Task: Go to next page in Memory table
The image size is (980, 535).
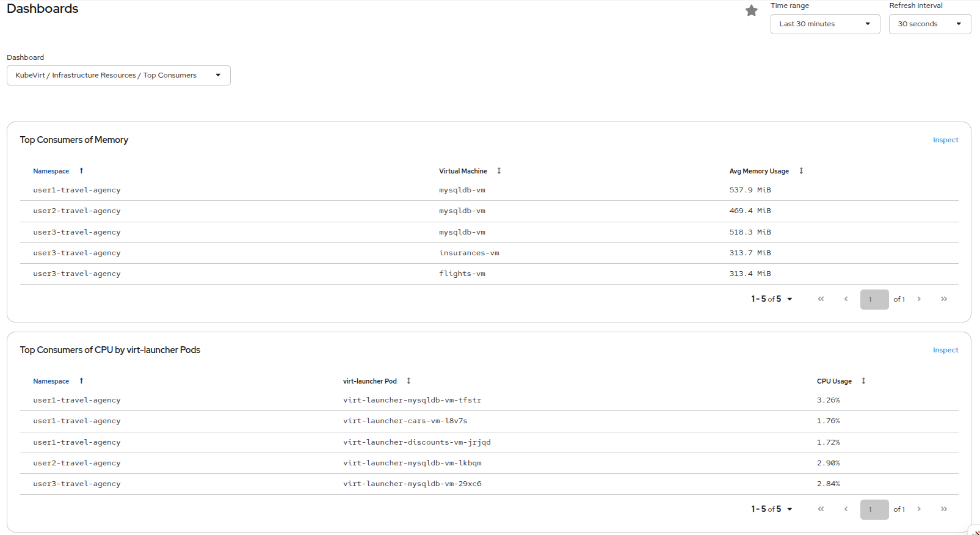Action: (918, 299)
